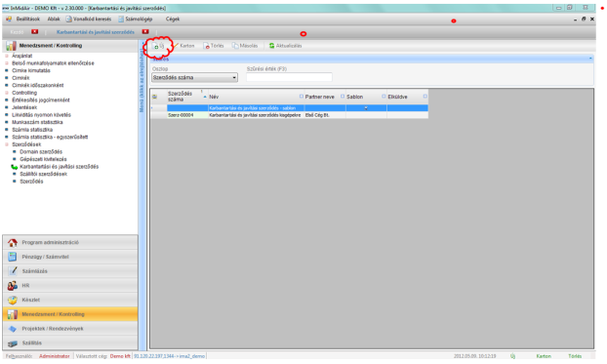Select the sablon template row name cell

[x=256, y=108]
